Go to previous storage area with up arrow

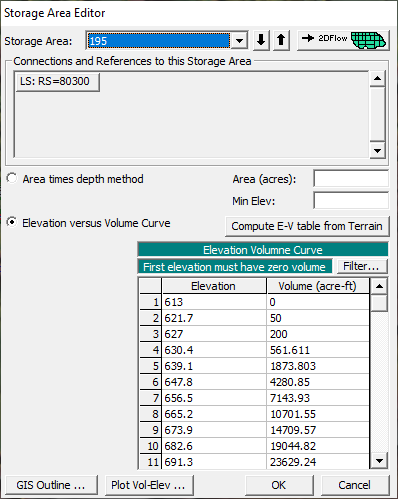[281, 40]
